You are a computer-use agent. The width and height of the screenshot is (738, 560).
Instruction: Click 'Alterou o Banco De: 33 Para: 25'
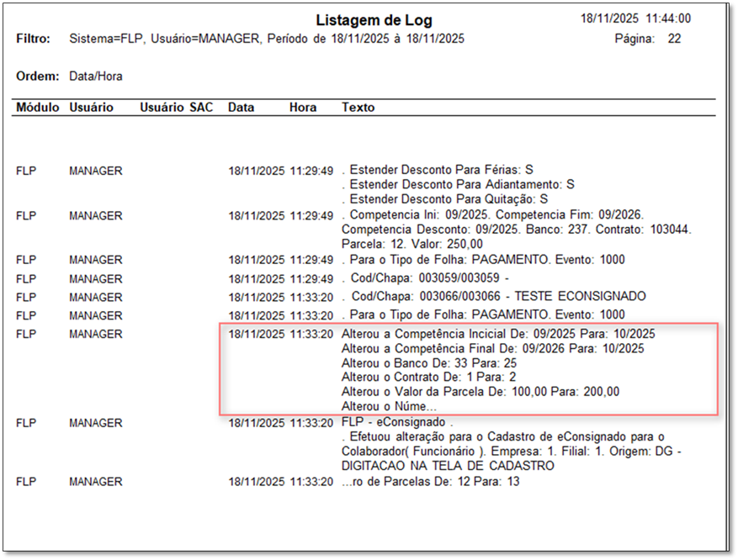click(429, 363)
